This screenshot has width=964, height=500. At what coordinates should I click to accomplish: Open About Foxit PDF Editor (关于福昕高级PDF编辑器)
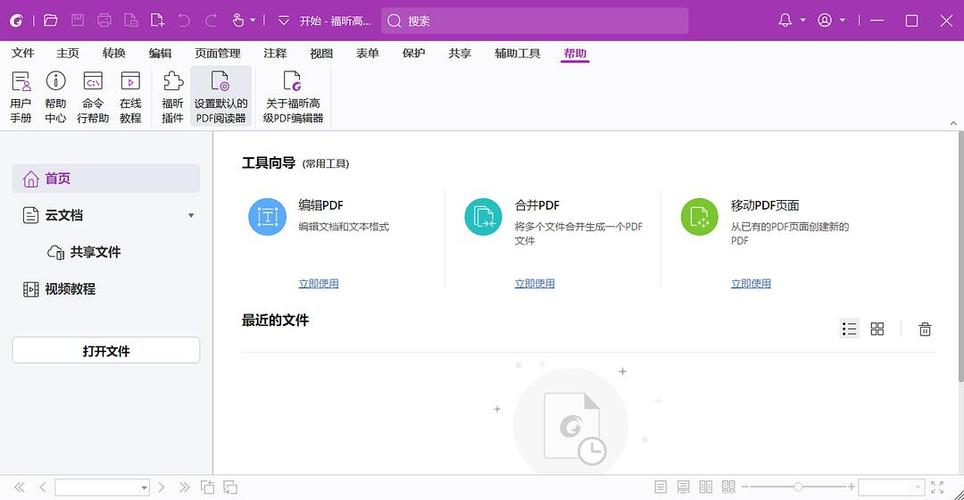[293, 97]
